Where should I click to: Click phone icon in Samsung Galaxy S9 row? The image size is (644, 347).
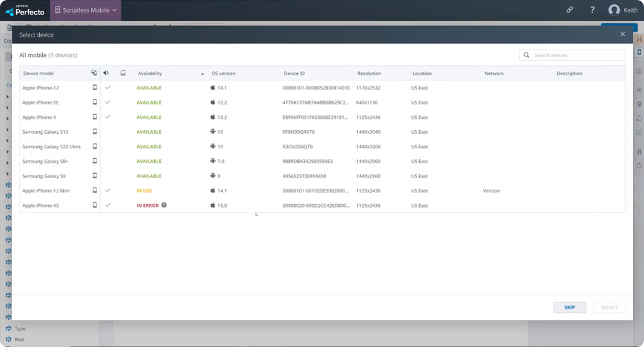coord(95,176)
